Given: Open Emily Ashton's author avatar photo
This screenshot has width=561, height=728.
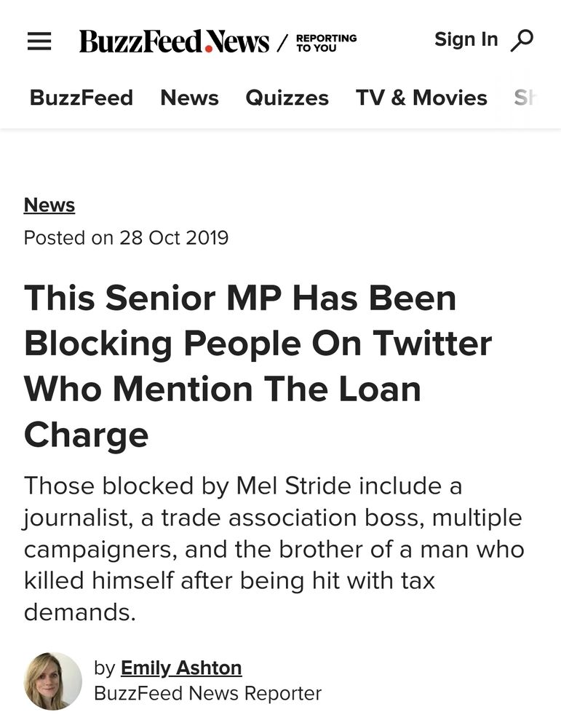Looking at the screenshot, I should pos(53,681).
